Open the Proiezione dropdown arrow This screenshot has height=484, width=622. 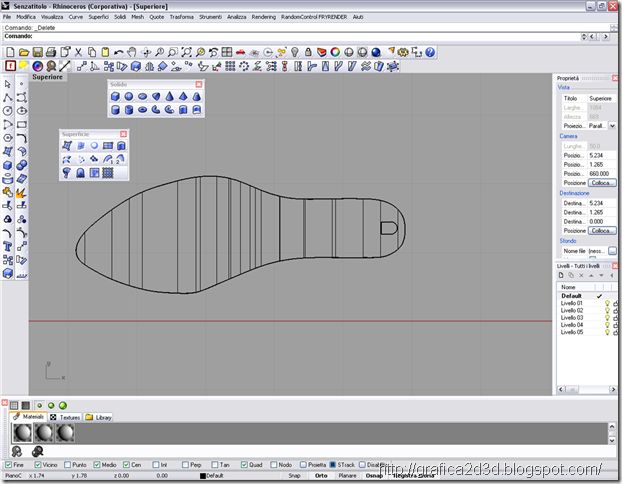tap(612, 126)
